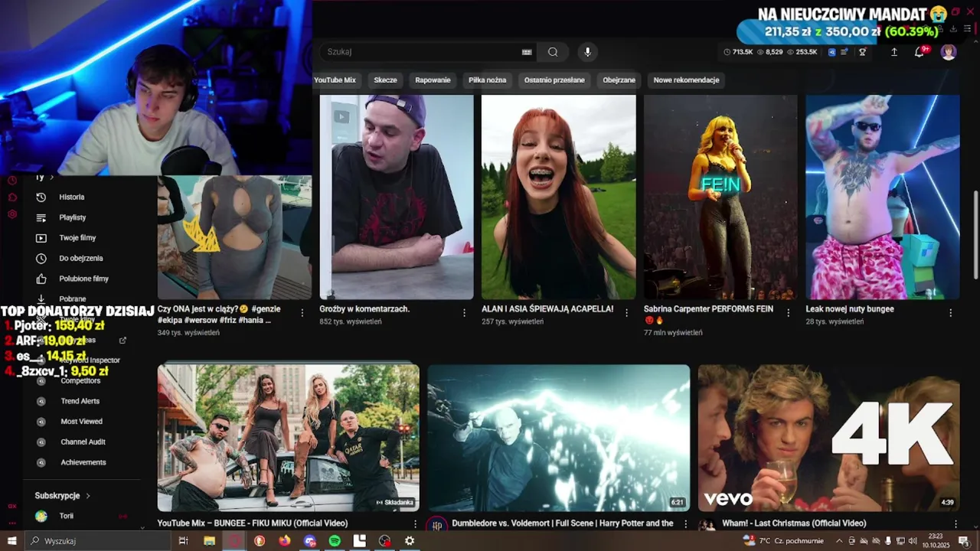The image size is (980, 551).
Task: Open more options for ALAN I ASIA short
Action: [626, 312]
